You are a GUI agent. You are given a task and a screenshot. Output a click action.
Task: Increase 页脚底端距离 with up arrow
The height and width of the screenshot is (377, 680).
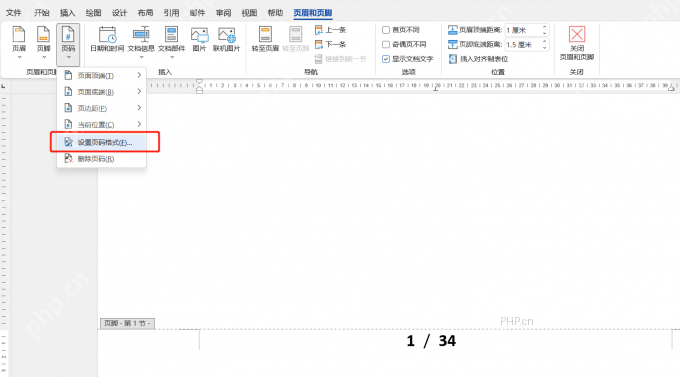click(545, 42)
